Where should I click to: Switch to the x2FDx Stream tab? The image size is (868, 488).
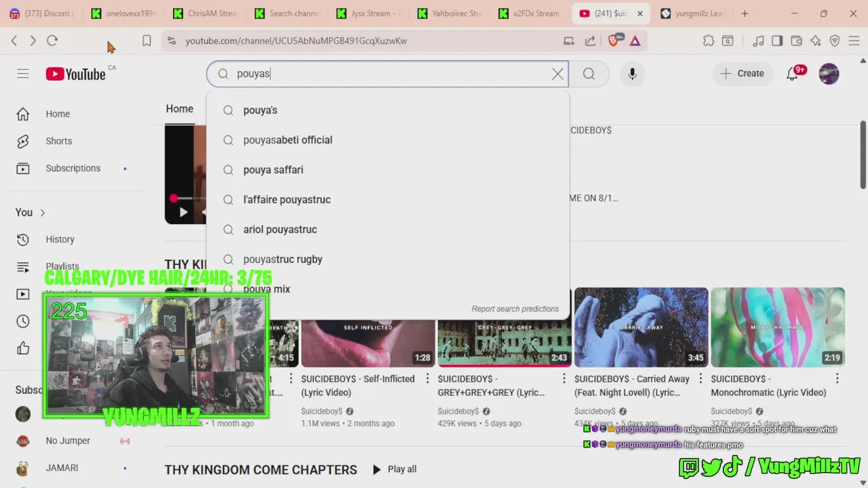[531, 14]
